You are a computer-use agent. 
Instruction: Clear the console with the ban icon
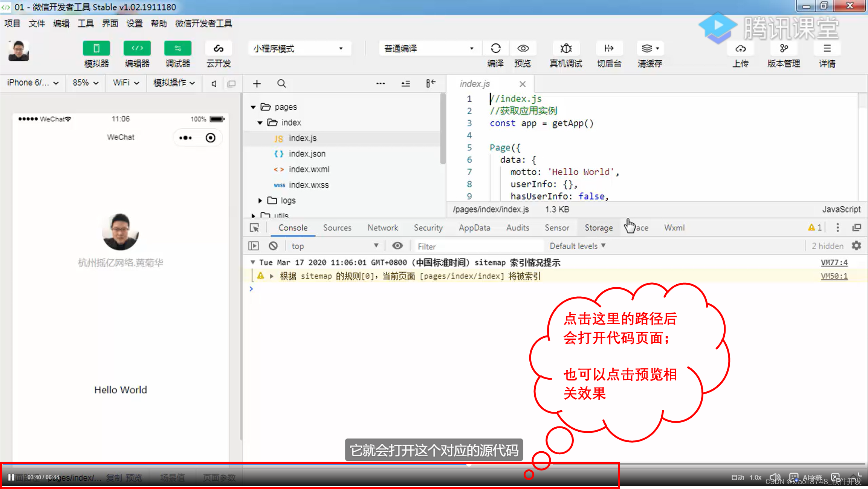(273, 246)
